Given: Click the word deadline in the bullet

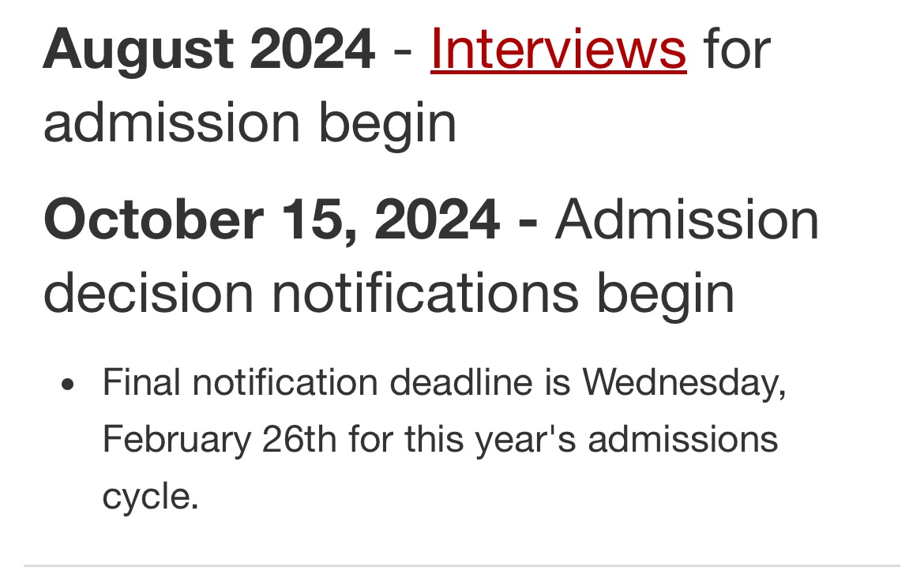Looking at the screenshot, I should point(461,382).
